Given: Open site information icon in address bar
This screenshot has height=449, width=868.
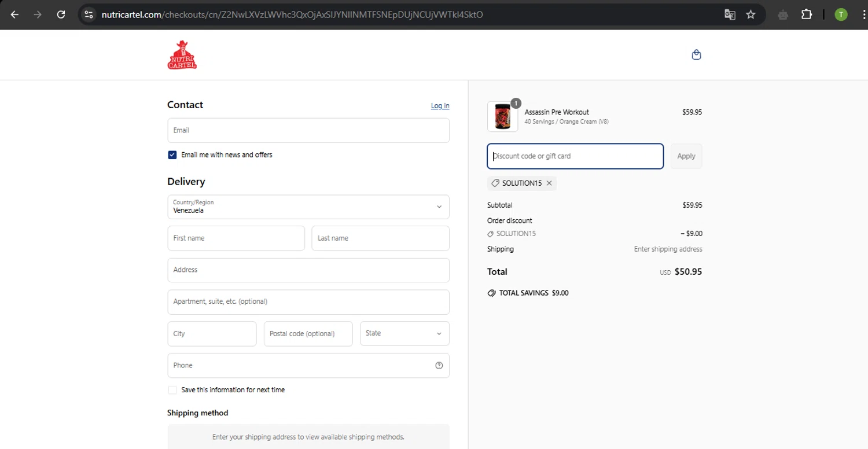Looking at the screenshot, I should tap(89, 14).
